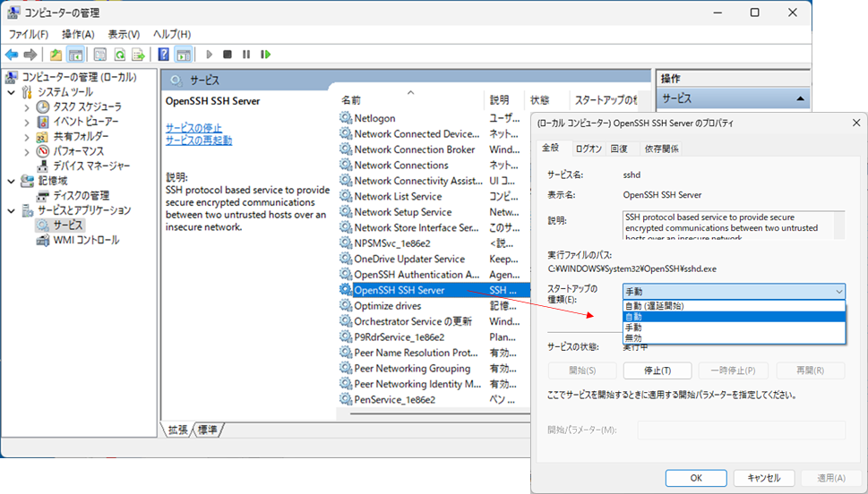
Task: Select ディスクの管理 in the tree
Action: coord(81,195)
